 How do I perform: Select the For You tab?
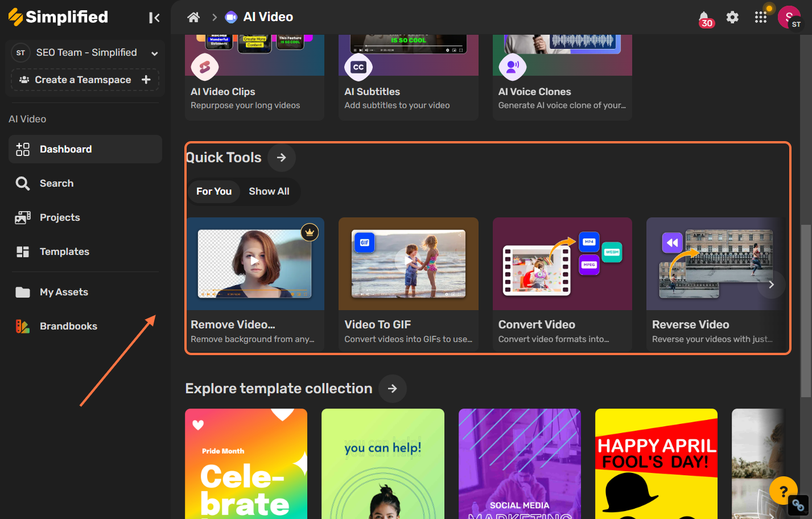point(214,191)
